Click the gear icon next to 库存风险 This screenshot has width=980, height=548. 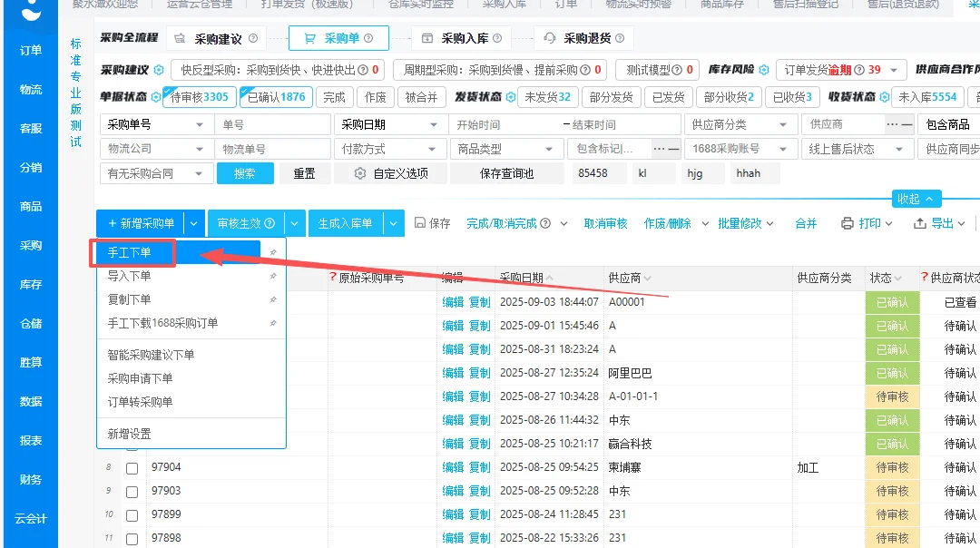click(764, 69)
